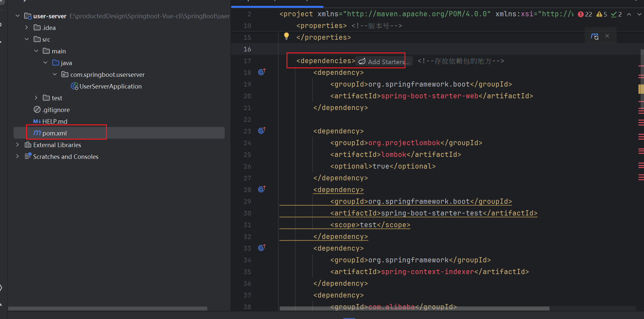This screenshot has height=319, width=644.
Task: Collapse the src folder
Action: [x=27, y=39]
